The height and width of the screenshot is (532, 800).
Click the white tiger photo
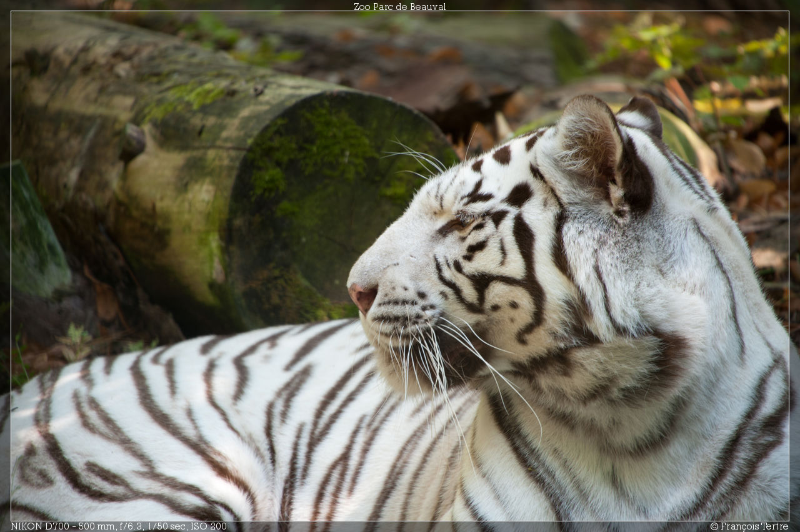click(x=400, y=266)
